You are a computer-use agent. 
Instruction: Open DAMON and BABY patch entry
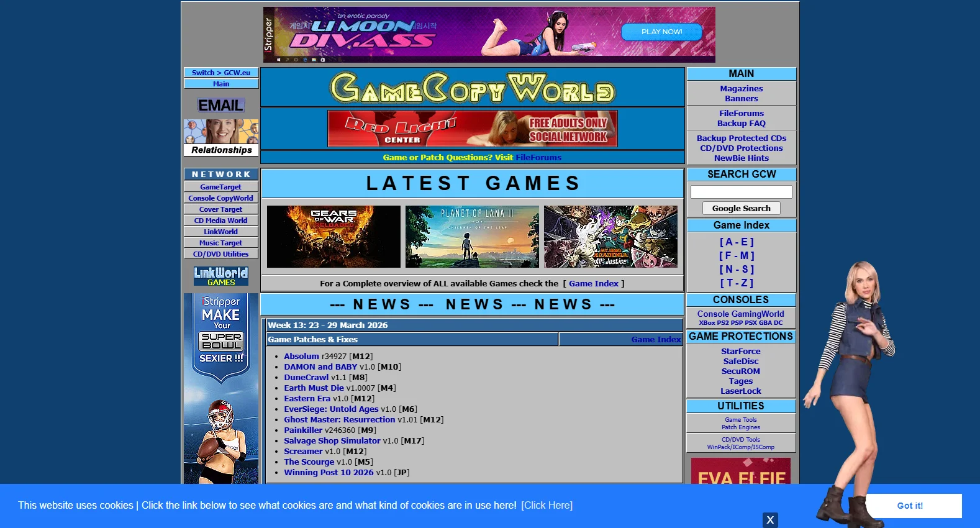pyautogui.click(x=320, y=367)
